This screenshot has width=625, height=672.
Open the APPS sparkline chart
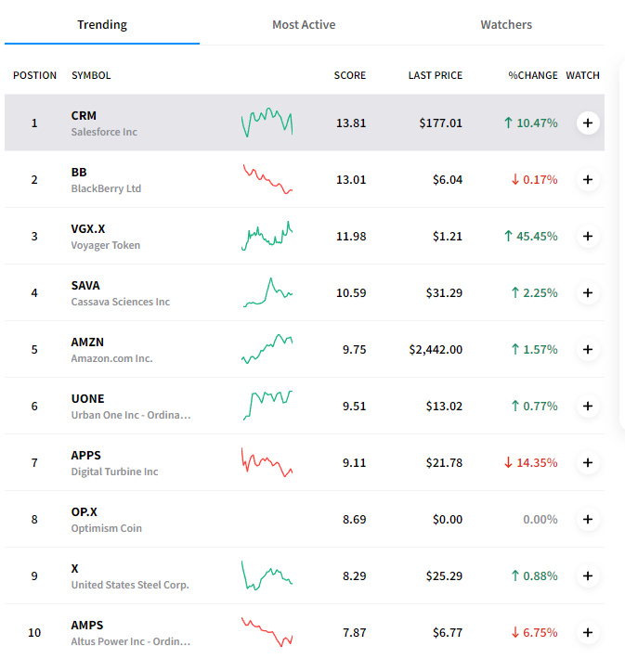(x=267, y=462)
